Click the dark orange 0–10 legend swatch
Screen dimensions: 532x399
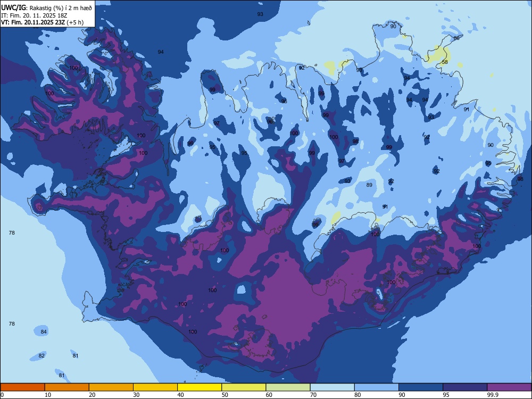[x=22, y=387]
